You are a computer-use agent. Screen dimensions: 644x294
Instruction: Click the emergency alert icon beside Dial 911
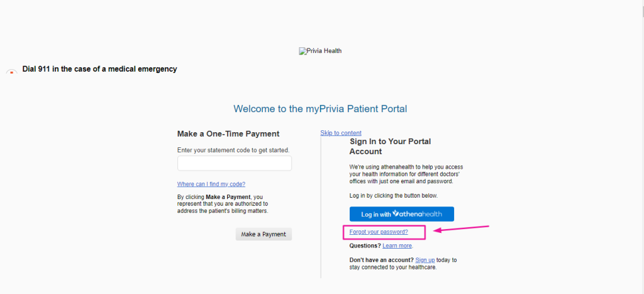[11, 72]
